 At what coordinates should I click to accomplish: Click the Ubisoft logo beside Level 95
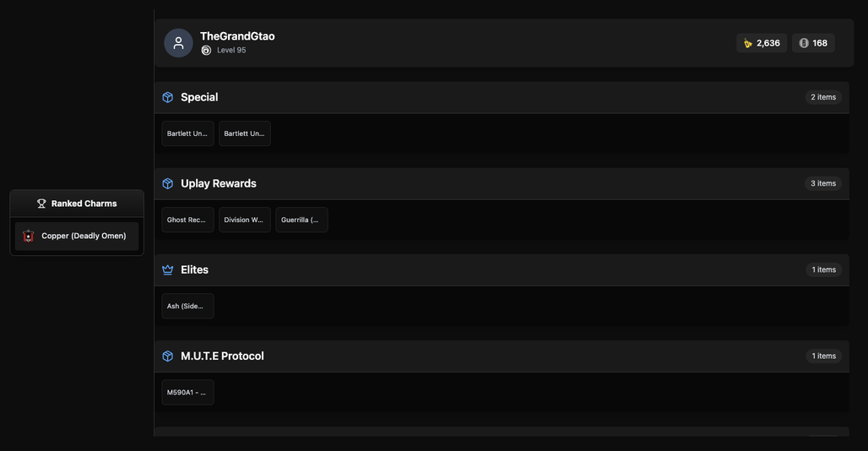(206, 51)
